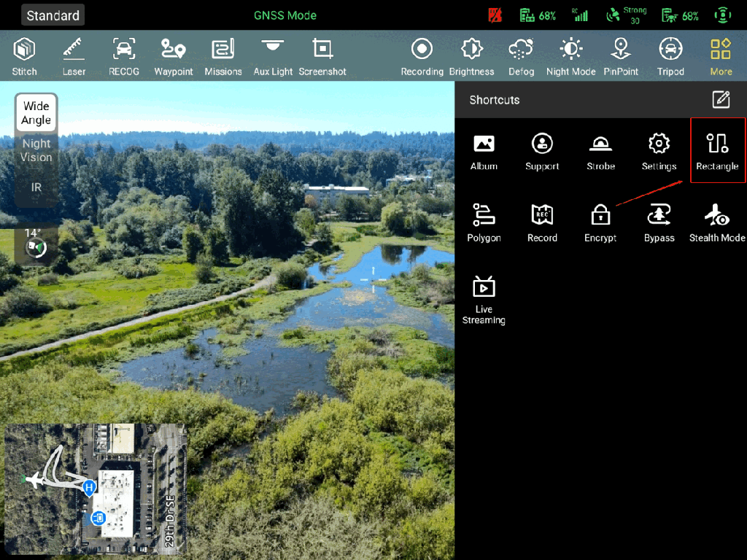Image resolution: width=747 pixels, height=560 pixels.
Task: Collapse the More shortcuts panel
Action: [x=720, y=57]
